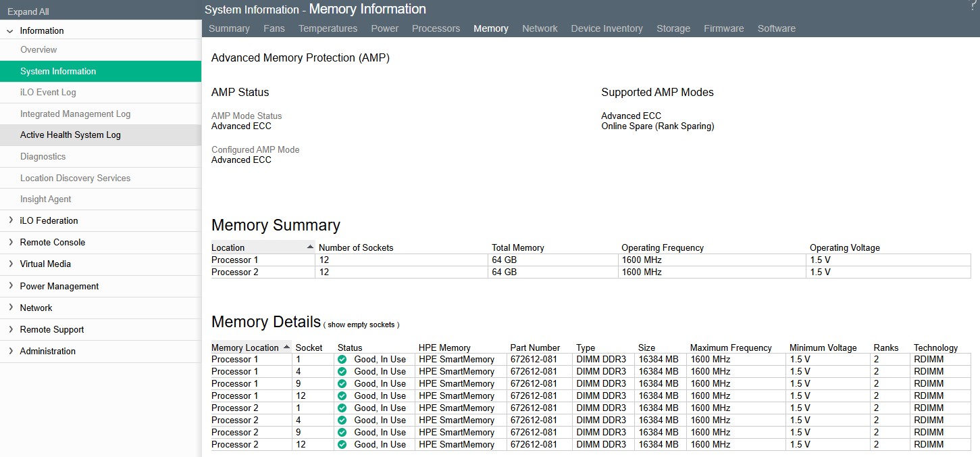Viewport: 980px width, 457px height.
Task: Open the Summary tab
Action: (229, 28)
